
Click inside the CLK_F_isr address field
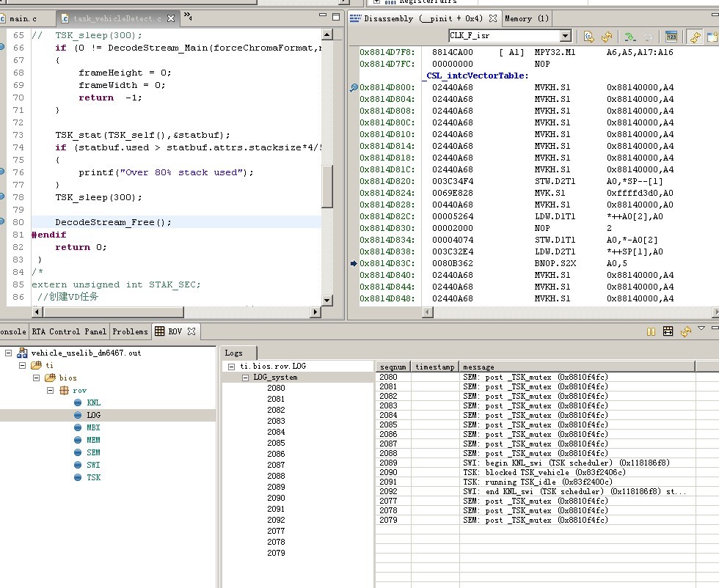tap(504, 36)
